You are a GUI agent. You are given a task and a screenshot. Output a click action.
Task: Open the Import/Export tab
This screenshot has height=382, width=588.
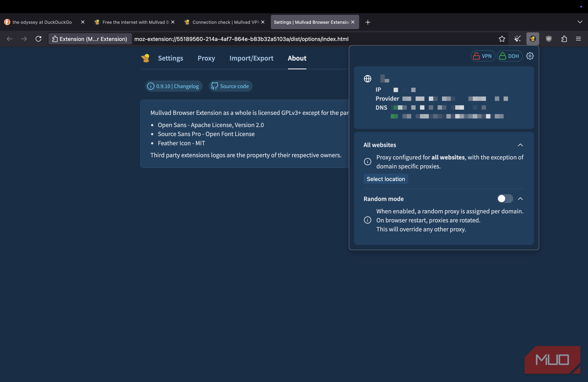coord(251,58)
